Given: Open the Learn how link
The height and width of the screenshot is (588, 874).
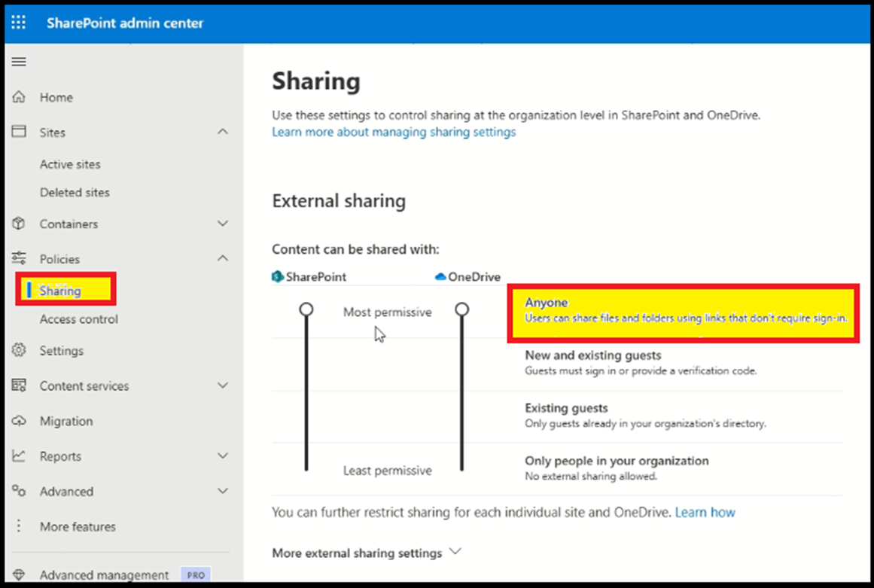Looking at the screenshot, I should 705,512.
